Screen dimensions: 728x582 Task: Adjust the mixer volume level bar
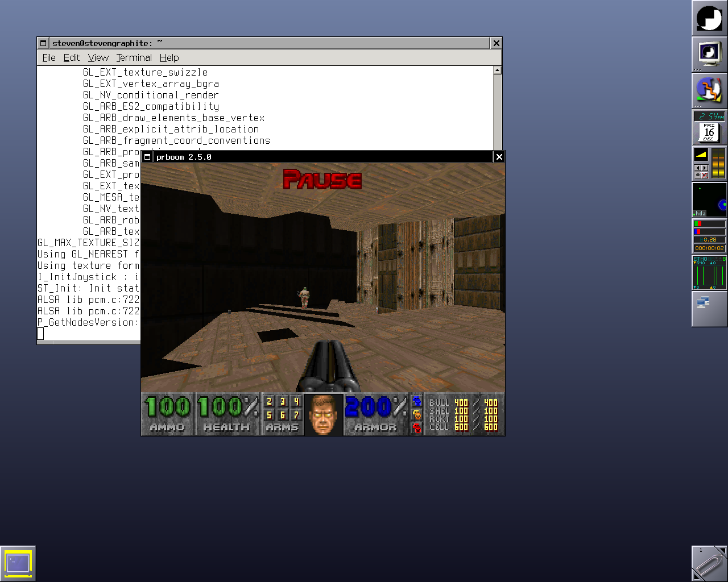(x=718, y=164)
